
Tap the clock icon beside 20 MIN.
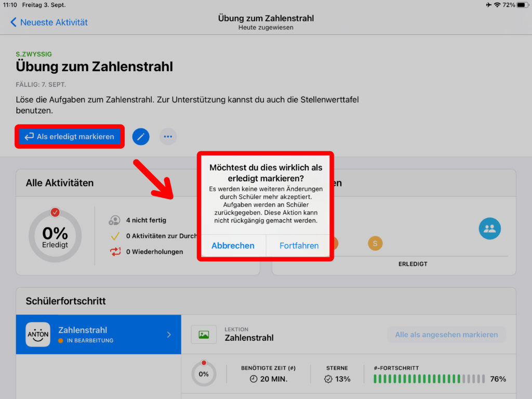(x=254, y=379)
